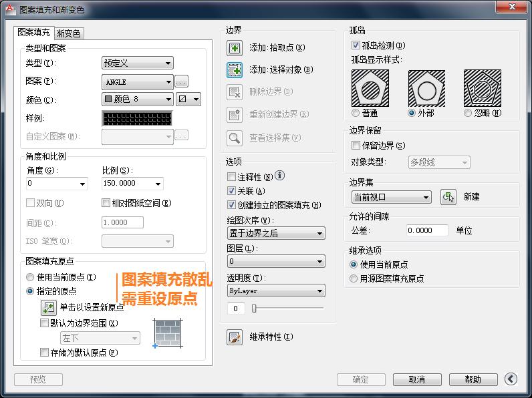The height and width of the screenshot is (398, 532).
Task: Uncheck the 关联 checkbox
Action: pos(231,191)
